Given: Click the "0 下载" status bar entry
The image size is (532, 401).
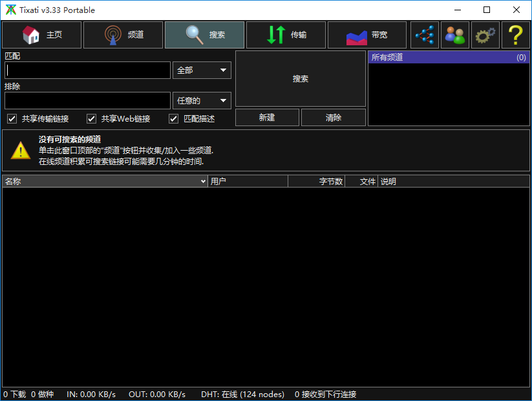Looking at the screenshot, I should pyautogui.click(x=15, y=395).
